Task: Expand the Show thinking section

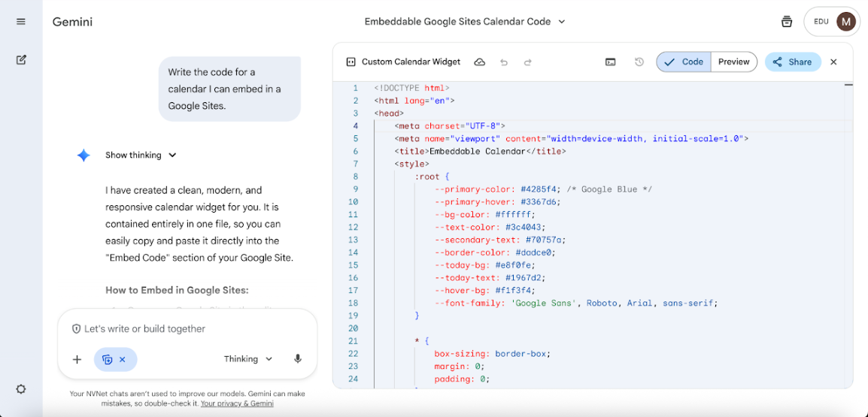Action: click(141, 156)
